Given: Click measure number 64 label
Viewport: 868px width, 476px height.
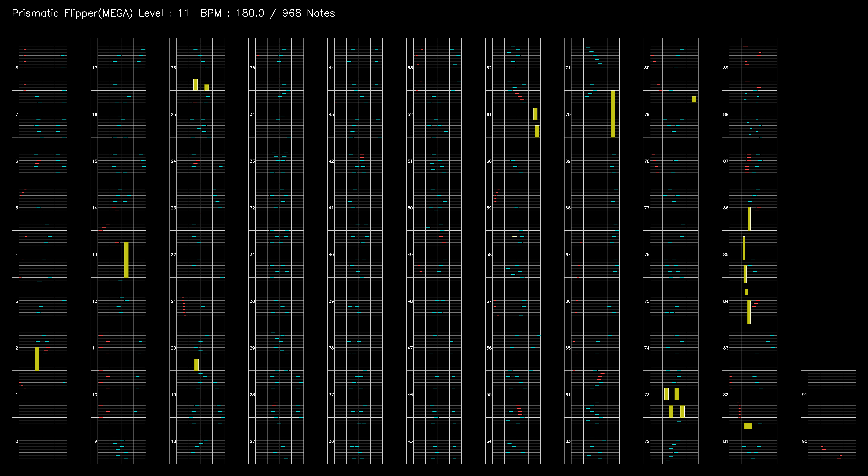Looking at the screenshot, I should click(x=568, y=395).
